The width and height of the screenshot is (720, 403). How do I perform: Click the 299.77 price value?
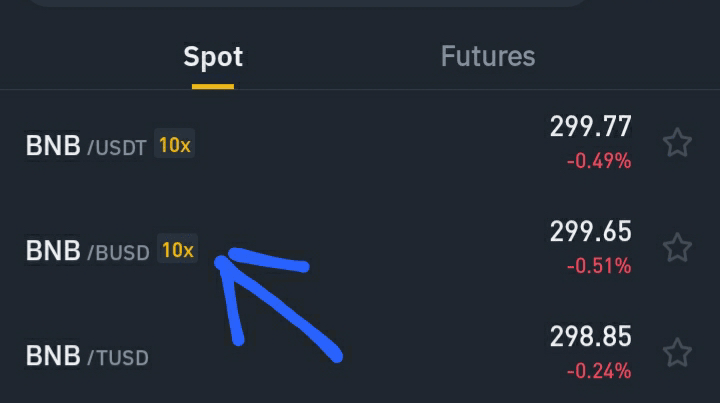click(x=590, y=127)
